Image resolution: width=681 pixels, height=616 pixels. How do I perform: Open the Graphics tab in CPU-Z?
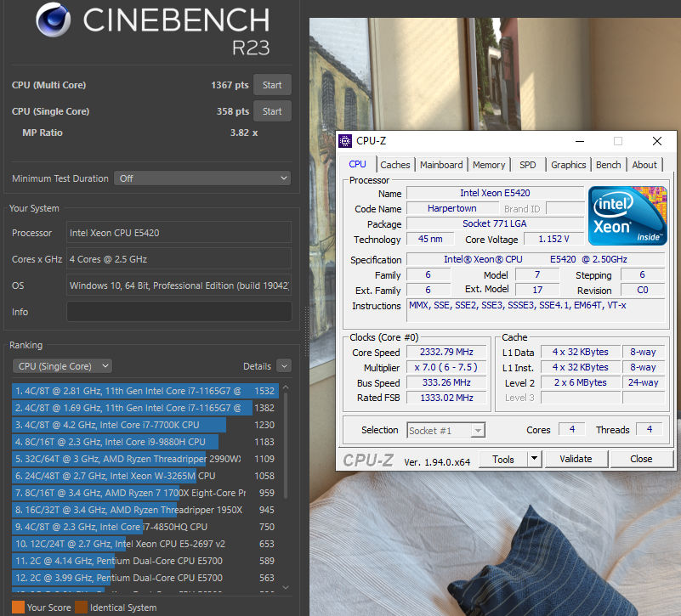click(569, 165)
